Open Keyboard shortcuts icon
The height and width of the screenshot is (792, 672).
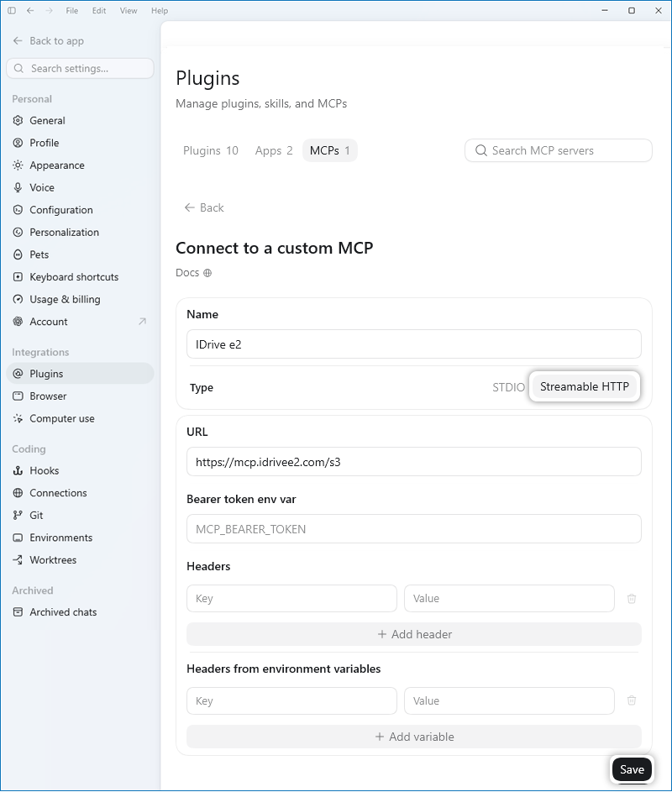coord(18,277)
